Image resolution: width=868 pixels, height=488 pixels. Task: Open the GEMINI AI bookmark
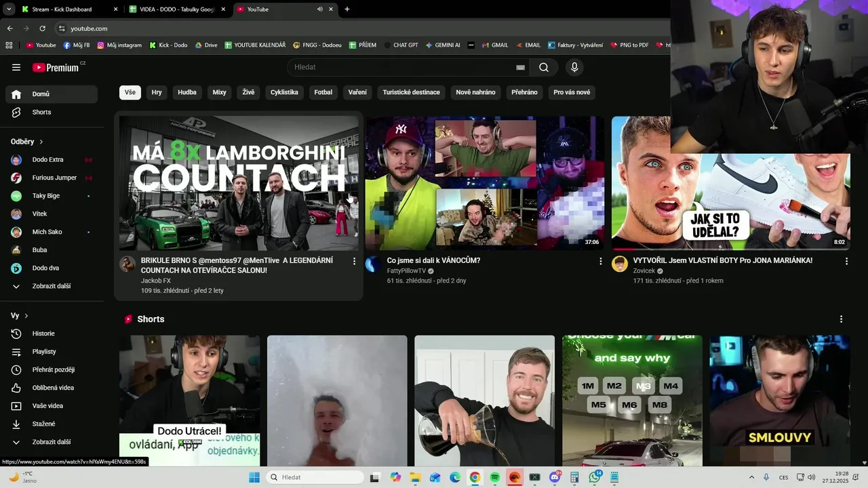pos(443,45)
